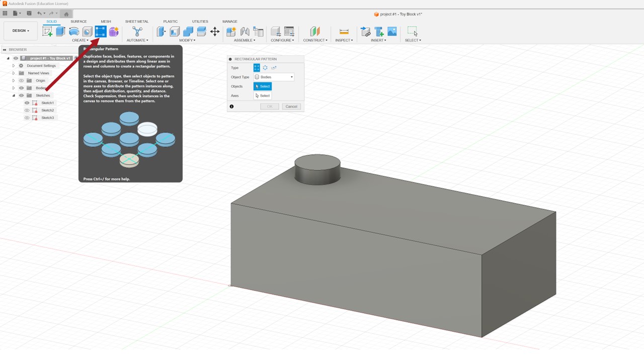
Task: Choose rectangular pattern Type icon in dialog
Action: coord(257,67)
